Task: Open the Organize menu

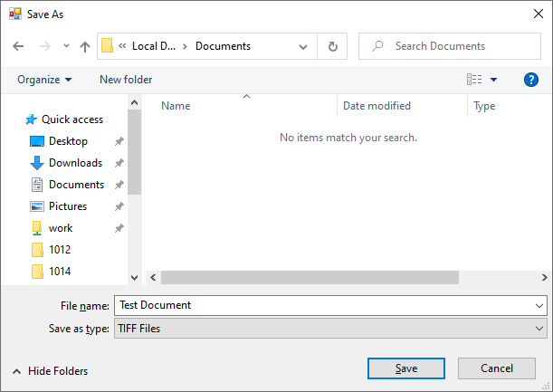Action: click(x=44, y=80)
